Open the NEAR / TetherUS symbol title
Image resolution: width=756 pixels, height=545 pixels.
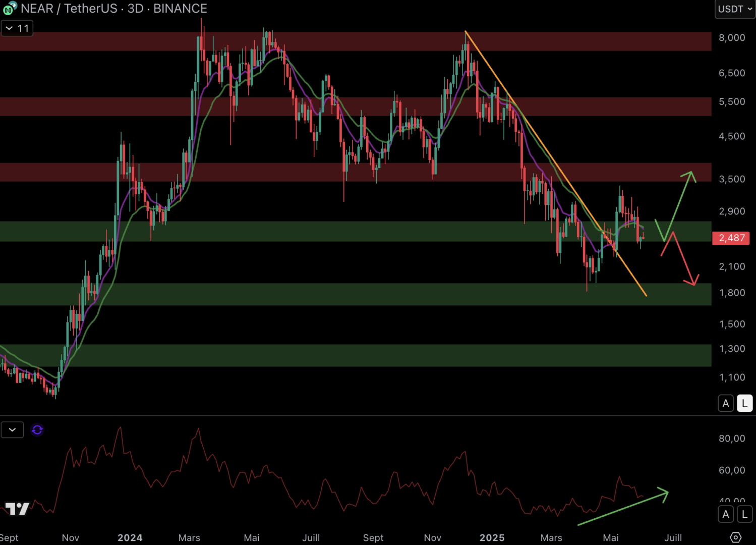coord(70,9)
